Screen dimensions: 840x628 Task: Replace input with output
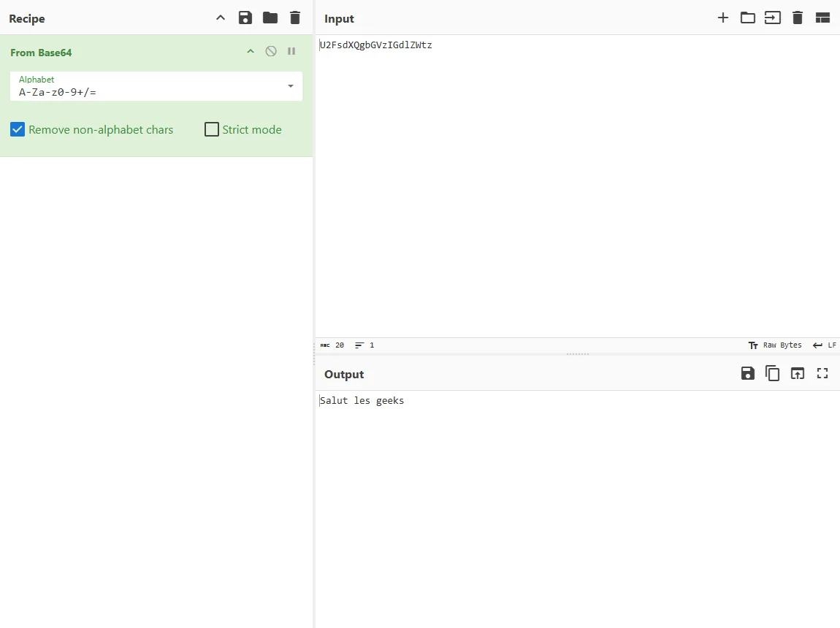[797, 373]
